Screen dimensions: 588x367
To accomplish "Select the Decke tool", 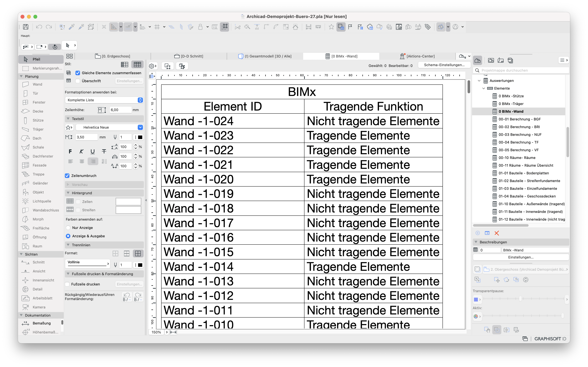I will tap(41, 111).
